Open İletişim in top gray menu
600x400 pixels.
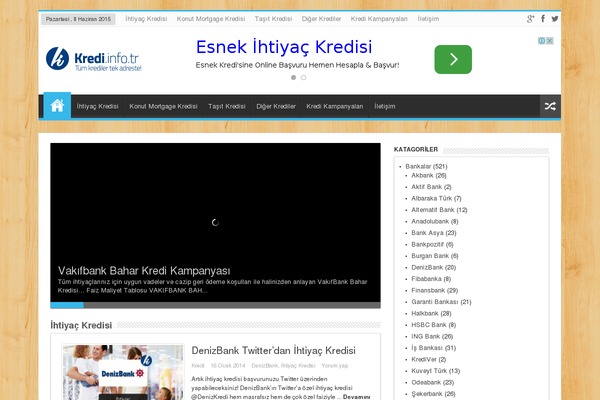pos(428,19)
